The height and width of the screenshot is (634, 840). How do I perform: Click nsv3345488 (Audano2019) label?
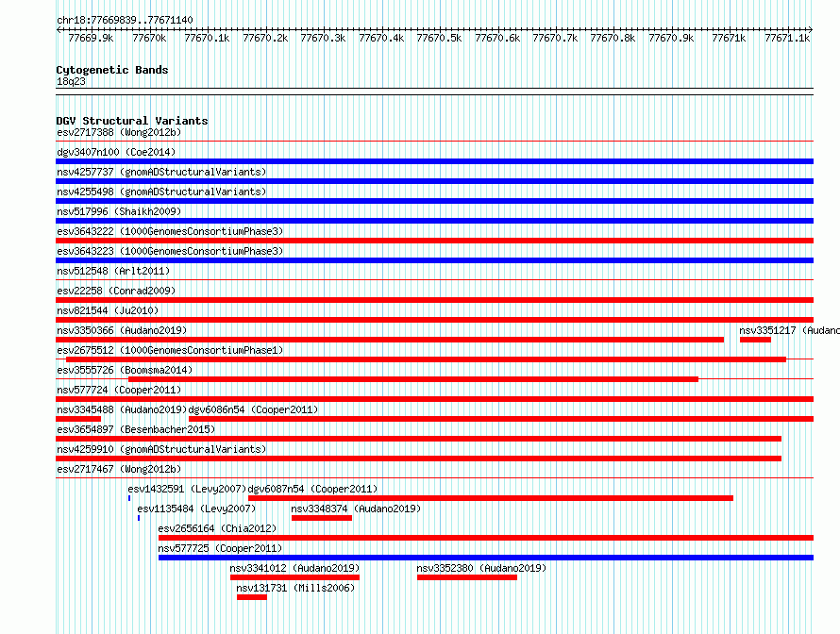click(x=122, y=409)
